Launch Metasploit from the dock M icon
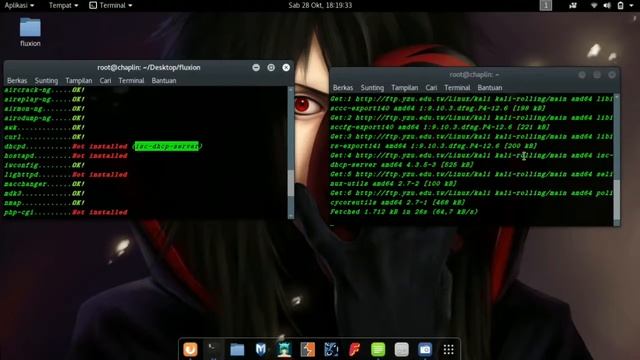Screen dimensions: 640x360 pos(260,349)
